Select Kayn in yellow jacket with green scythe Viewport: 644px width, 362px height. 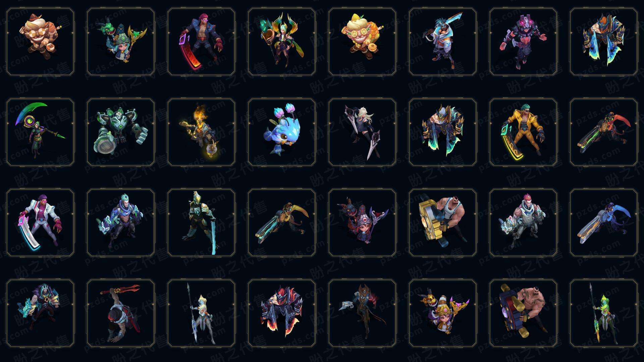[523, 132]
